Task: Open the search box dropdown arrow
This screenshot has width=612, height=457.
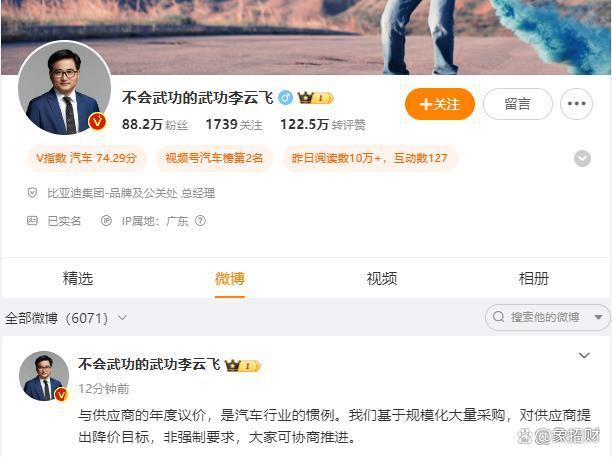Action: click(598, 317)
